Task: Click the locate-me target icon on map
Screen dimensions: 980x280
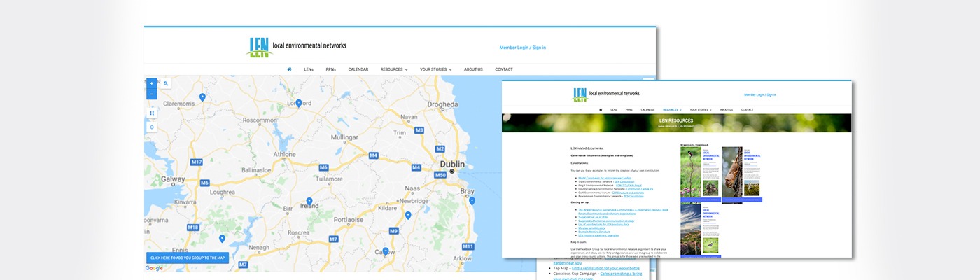Action: click(152, 127)
